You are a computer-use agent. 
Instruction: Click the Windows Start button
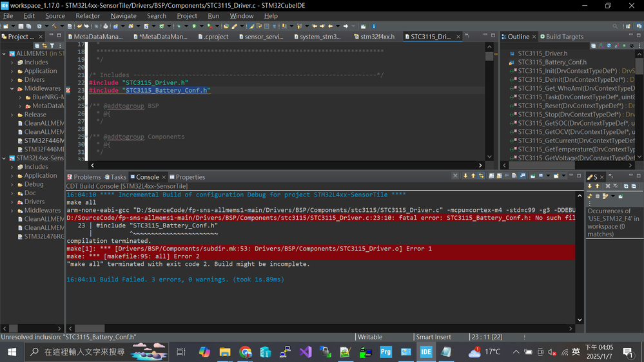pos(12,352)
